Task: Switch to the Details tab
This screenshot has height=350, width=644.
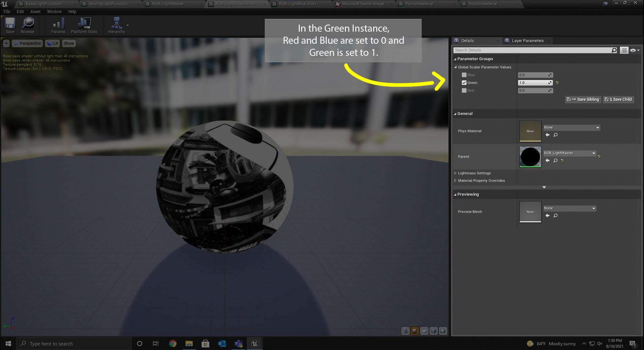Action: [x=467, y=41]
